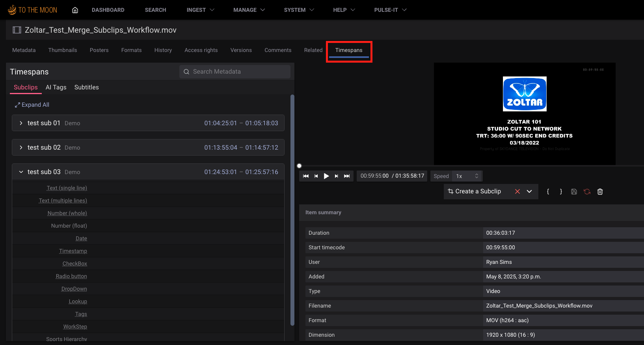Switch to the Formats tab
This screenshot has height=345, width=644.
click(131, 50)
